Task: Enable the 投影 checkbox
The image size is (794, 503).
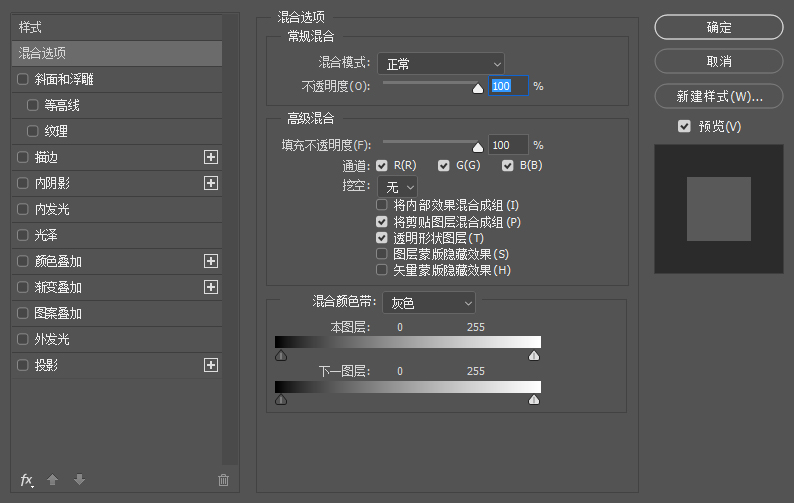Action: tap(23, 365)
